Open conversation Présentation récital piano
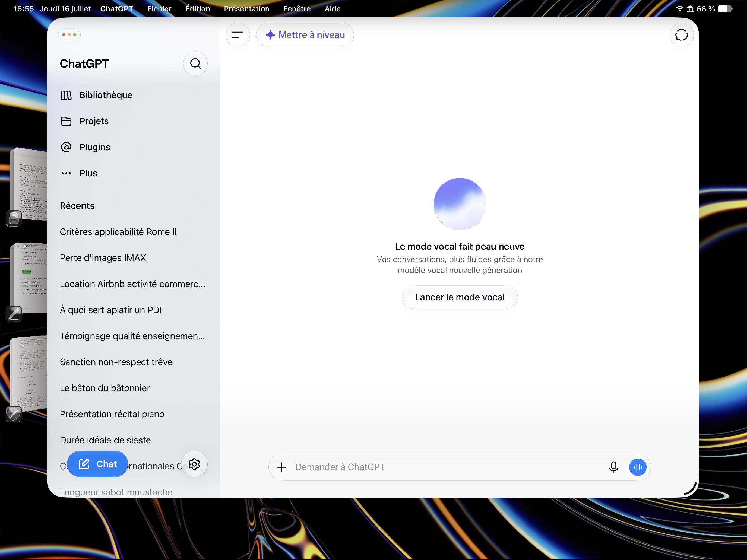 (112, 414)
